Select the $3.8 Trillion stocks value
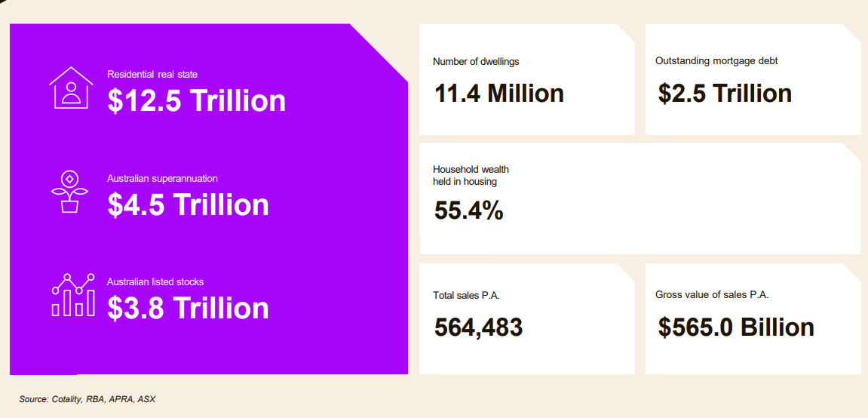This screenshot has height=418, width=868. tap(188, 308)
